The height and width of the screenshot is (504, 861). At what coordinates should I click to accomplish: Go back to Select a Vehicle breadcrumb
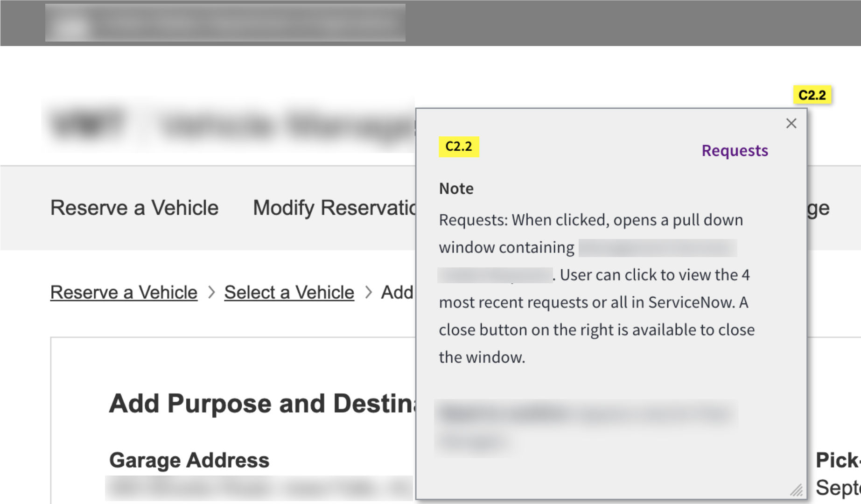pos(289,293)
